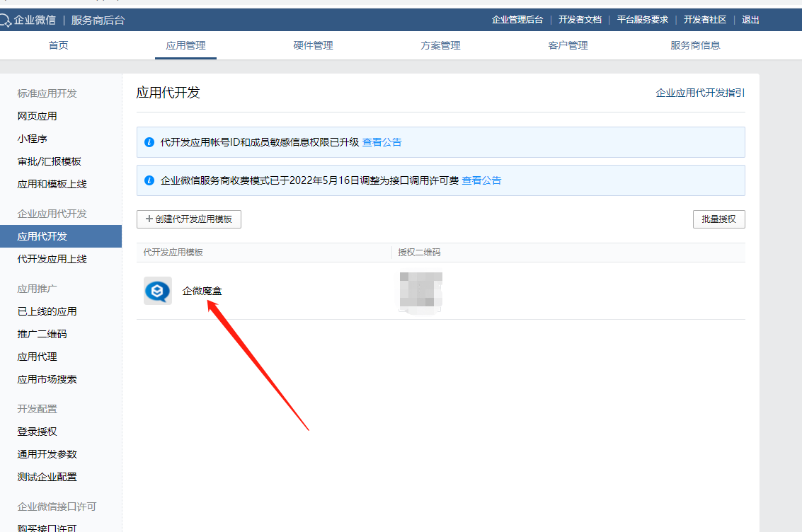Click the 授权二维码 column header
The height and width of the screenshot is (532, 802).
pyautogui.click(x=419, y=253)
